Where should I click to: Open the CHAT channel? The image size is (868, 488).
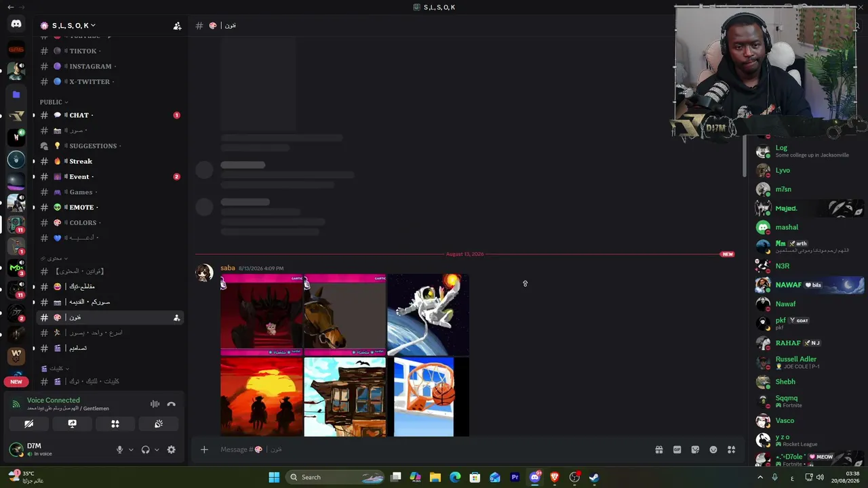pos(108,115)
